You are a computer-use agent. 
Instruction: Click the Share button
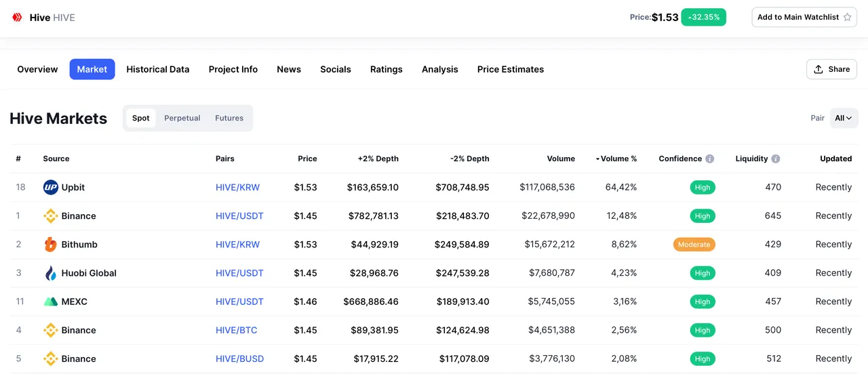coord(831,69)
